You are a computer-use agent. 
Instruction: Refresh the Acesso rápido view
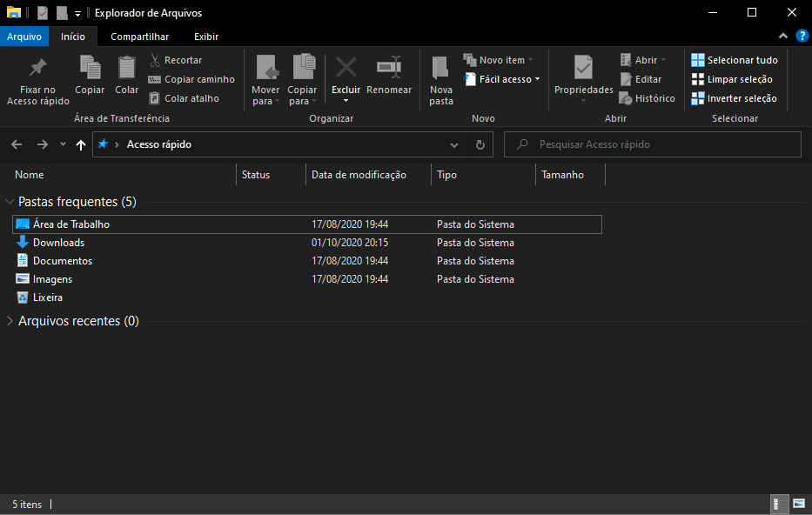[x=480, y=145]
